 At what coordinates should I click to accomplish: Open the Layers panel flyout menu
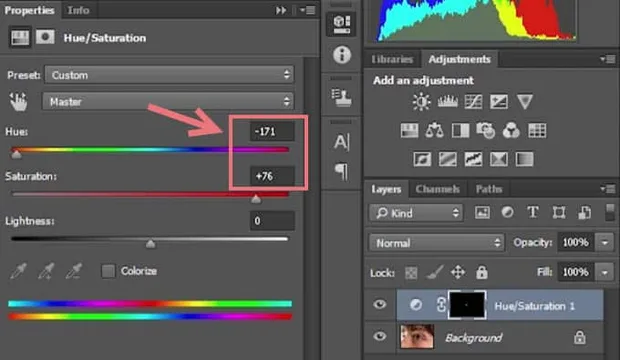click(x=608, y=189)
